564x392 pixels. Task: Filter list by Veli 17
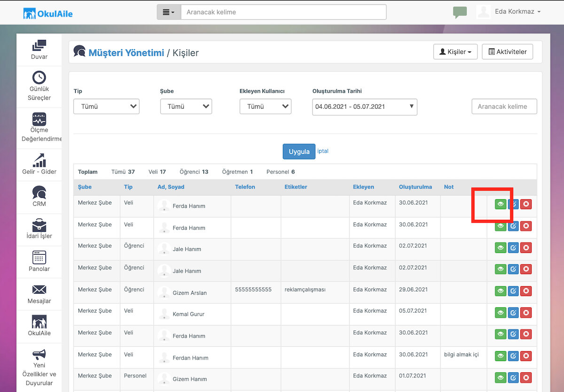click(157, 172)
